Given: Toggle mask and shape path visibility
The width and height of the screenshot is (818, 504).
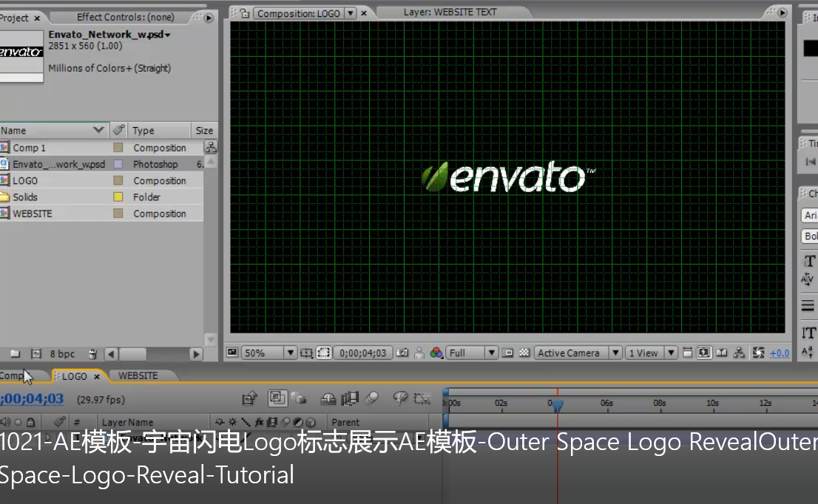Looking at the screenshot, I should click(x=324, y=353).
